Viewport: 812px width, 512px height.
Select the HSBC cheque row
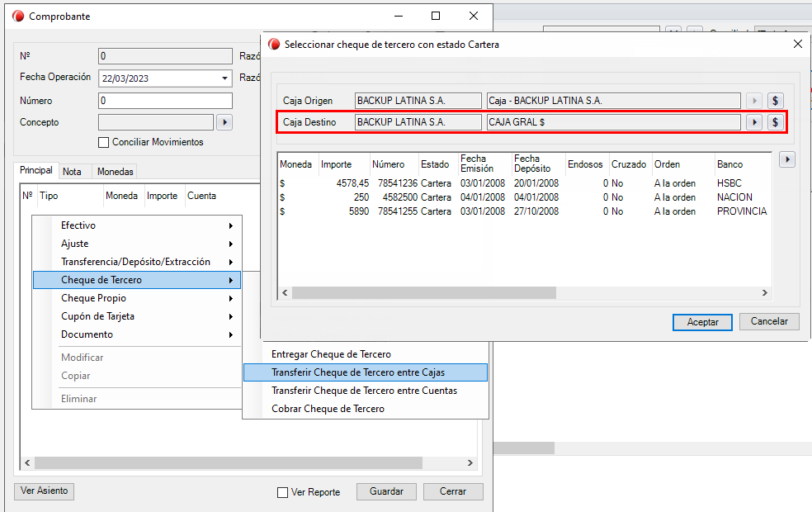(523, 183)
